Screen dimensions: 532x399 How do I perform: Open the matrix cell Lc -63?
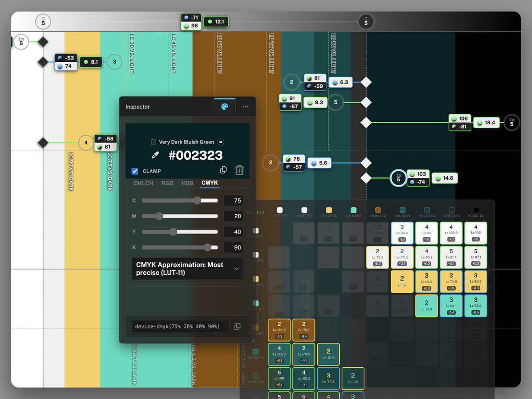coord(353,378)
